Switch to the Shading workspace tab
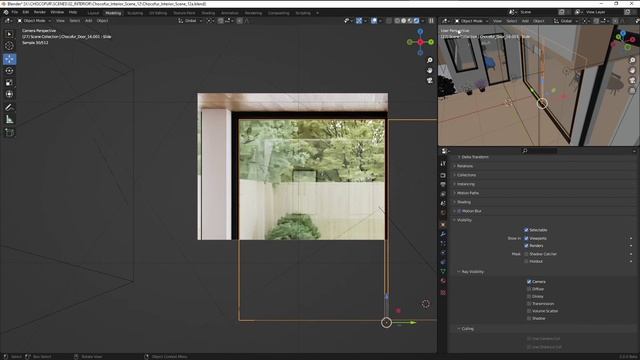Image resolution: width=640 pixels, height=360 pixels. [x=208, y=13]
